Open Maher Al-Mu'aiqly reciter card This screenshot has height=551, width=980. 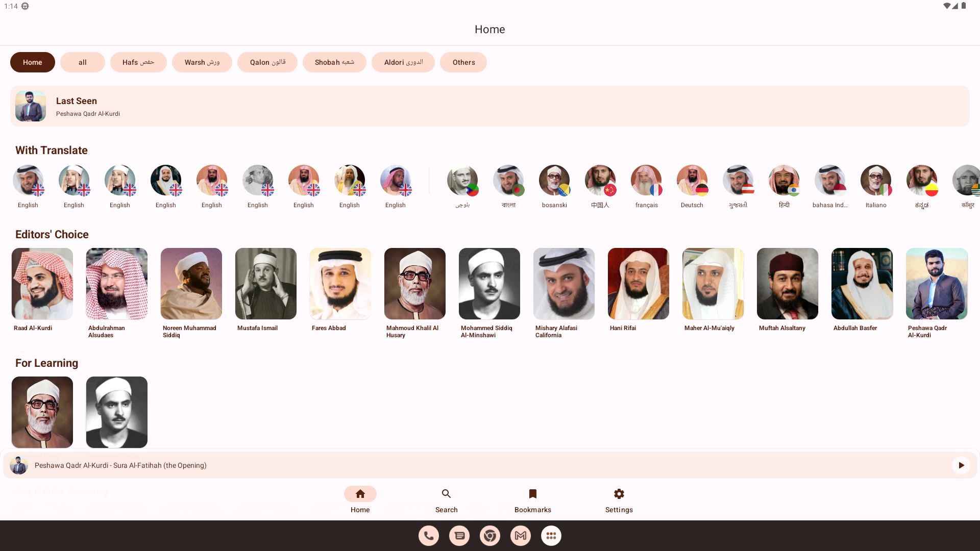tap(713, 284)
